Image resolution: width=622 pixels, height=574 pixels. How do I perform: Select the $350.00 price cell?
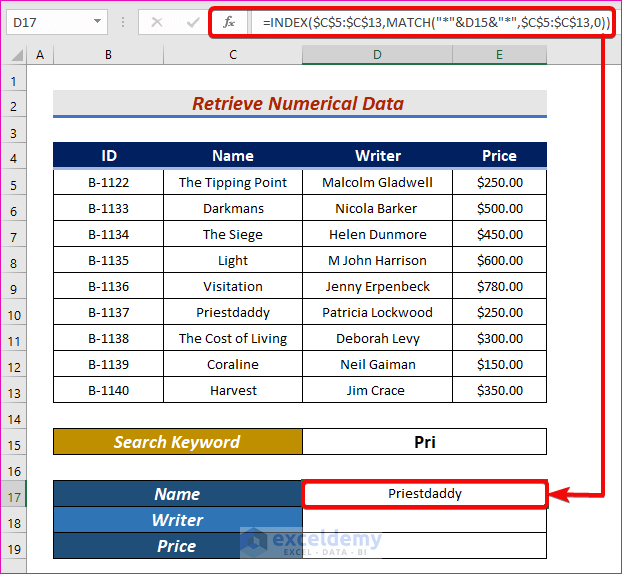tap(499, 390)
